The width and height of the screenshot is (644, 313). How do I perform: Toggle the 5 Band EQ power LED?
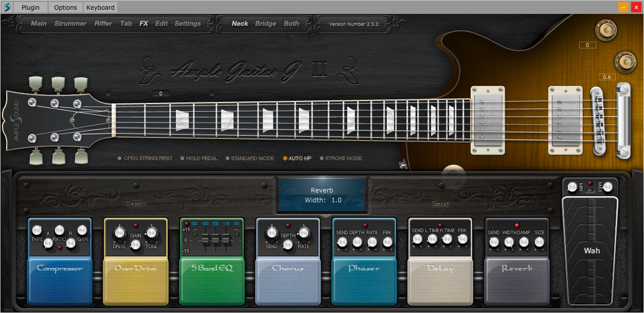(x=187, y=223)
